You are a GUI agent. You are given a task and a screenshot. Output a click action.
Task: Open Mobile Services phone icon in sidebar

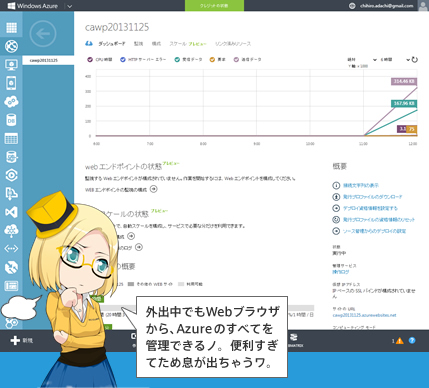tap(11, 83)
